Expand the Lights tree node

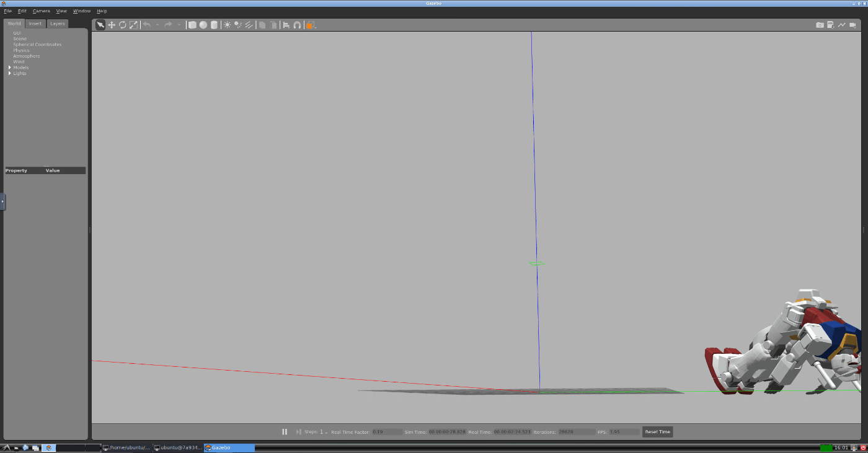pos(9,73)
